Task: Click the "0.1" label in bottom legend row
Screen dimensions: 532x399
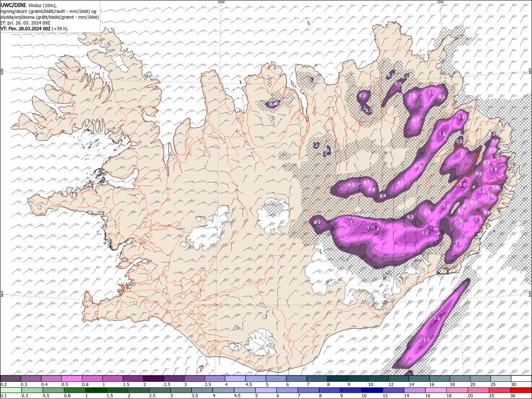Action: [x=3, y=396]
